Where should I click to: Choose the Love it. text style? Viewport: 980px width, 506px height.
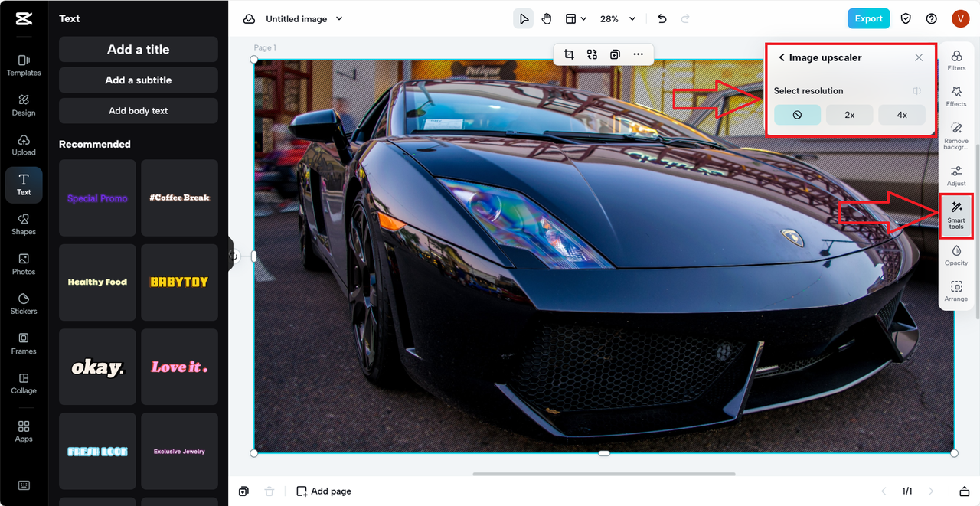(179, 367)
